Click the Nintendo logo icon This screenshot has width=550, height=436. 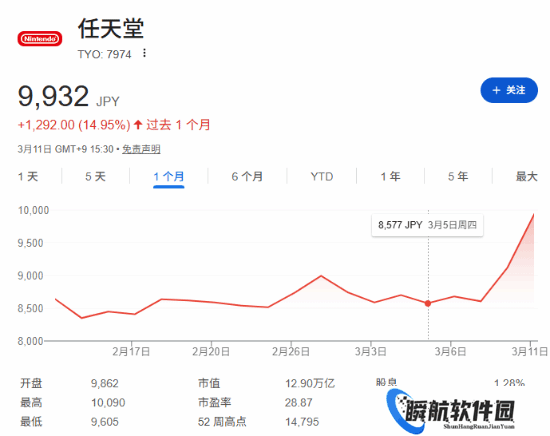(x=40, y=39)
